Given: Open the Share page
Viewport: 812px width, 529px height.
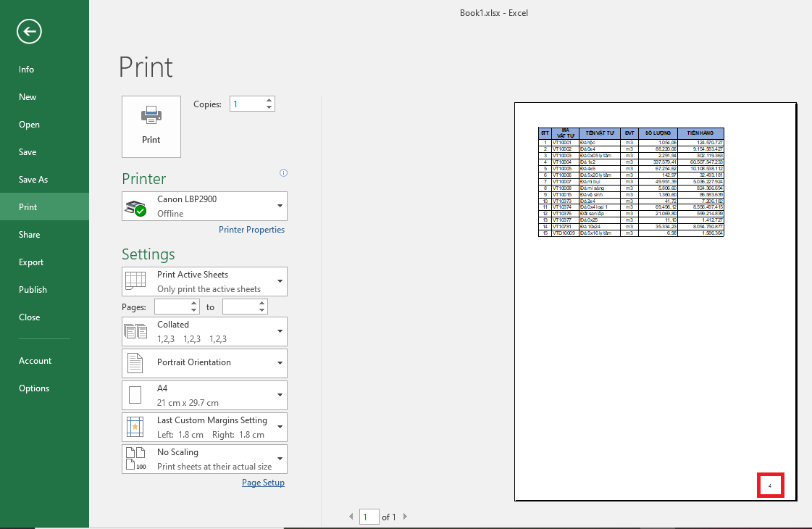Looking at the screenshot, I should (44, 235).
